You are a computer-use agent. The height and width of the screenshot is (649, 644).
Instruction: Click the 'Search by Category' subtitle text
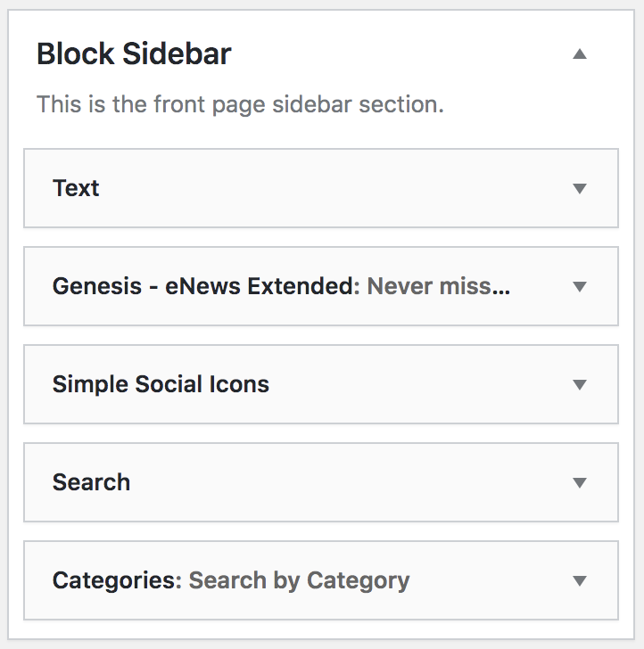(299, 580)
